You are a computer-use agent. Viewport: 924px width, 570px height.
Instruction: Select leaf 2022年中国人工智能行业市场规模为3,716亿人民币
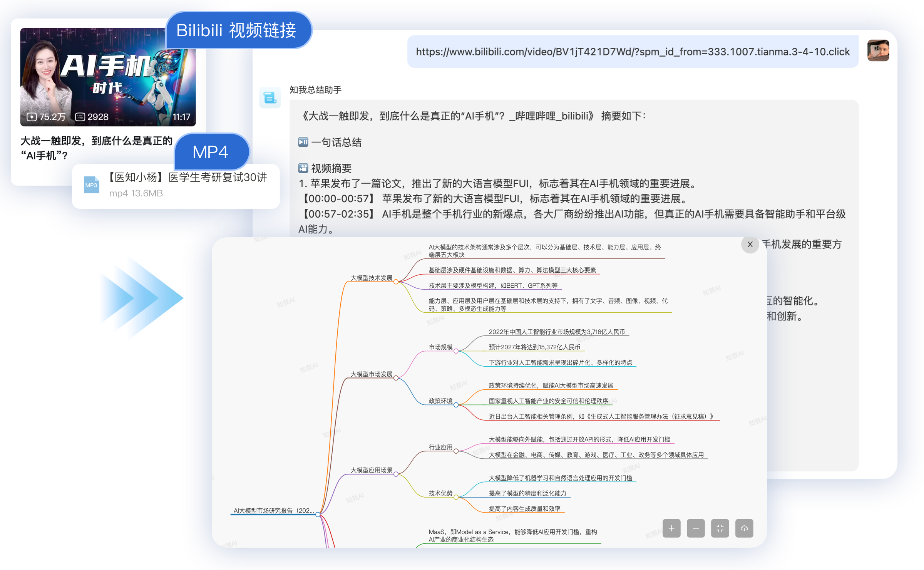(557, 332)
